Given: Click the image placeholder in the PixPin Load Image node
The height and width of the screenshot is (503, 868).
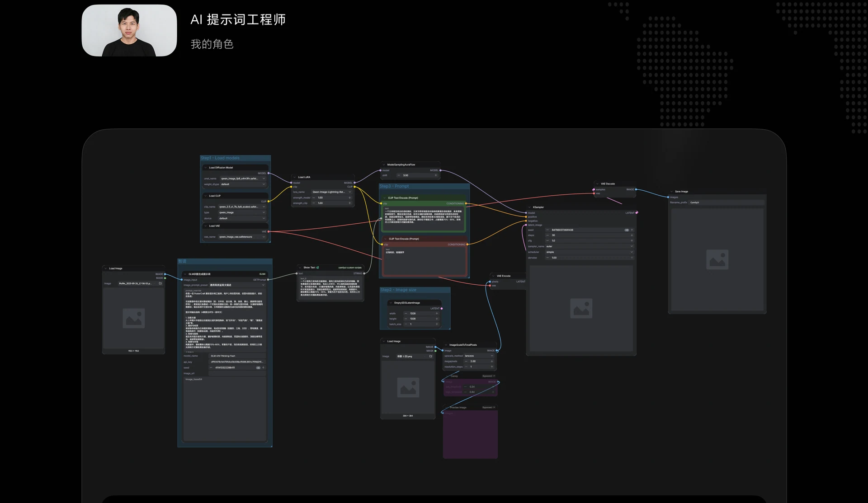Looking at the screenshot, I should click(x=134, y=318).
